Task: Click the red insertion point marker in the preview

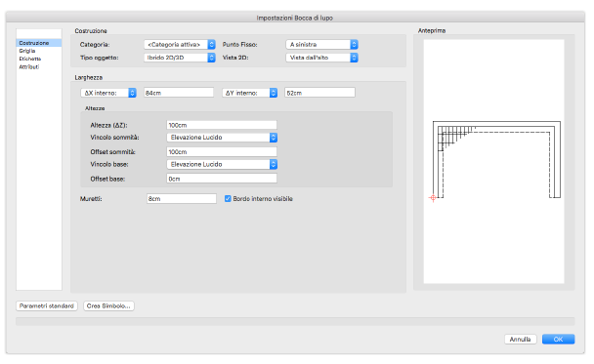Action: tap(433, 198)
